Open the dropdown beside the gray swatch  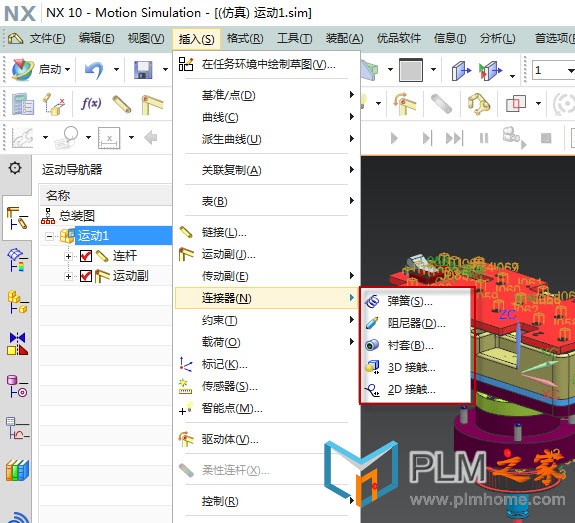[x=433, y=69]
